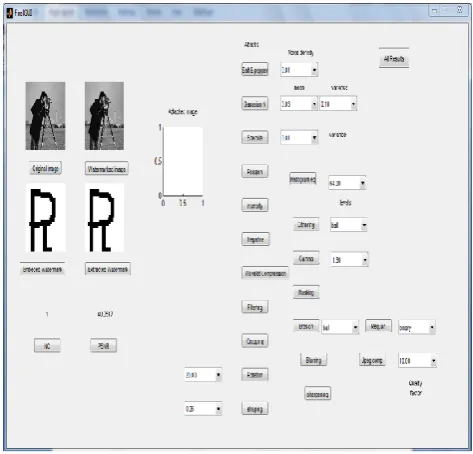
Task: Click the Rotation attack button
Action: tap(255, 375)
